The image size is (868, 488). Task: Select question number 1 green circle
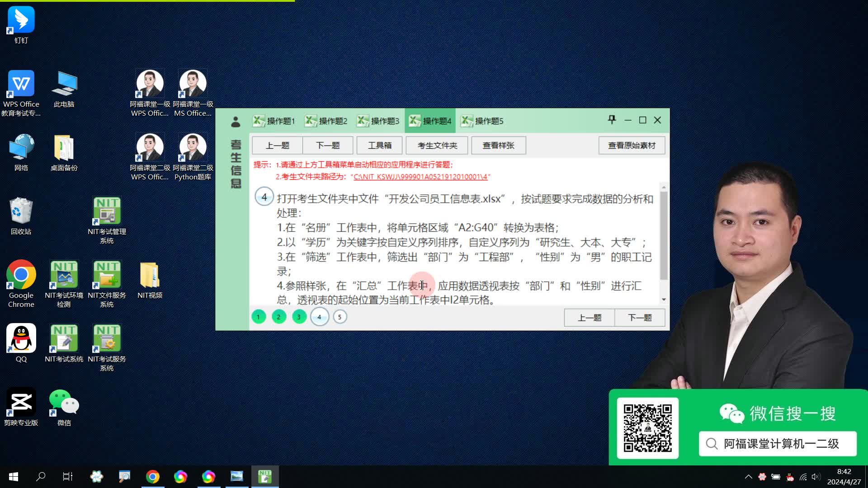coord(258,317)
